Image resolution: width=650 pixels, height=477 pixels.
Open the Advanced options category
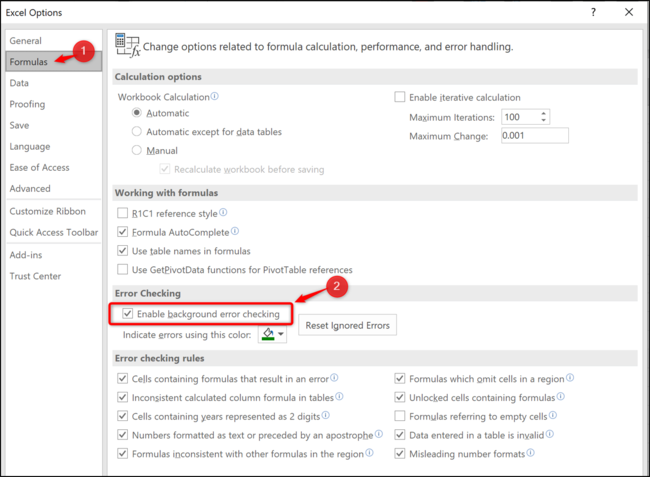(x=53, y=189)
